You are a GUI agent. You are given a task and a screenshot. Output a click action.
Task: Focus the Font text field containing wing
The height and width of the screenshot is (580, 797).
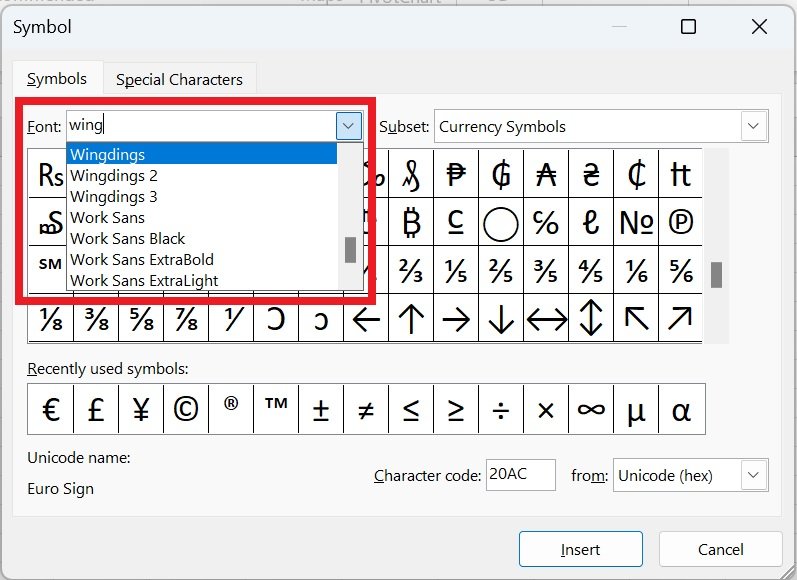tap(201, 126)
